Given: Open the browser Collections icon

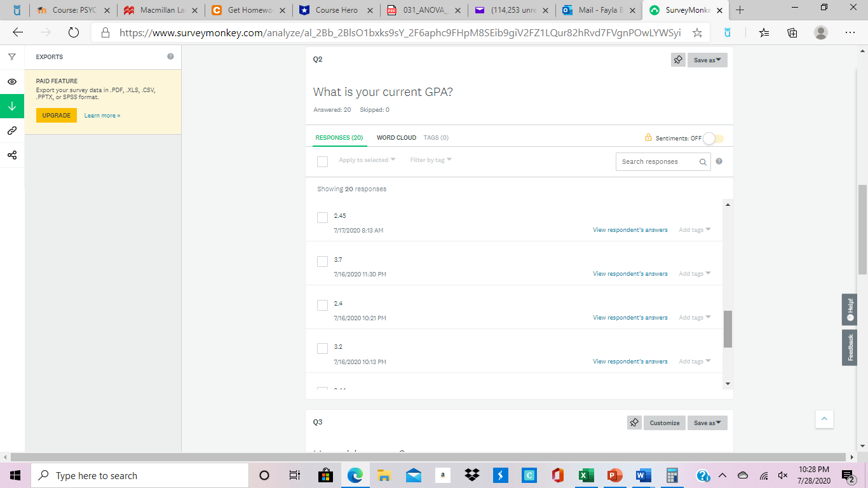Looking at the screenshot, I should 792,32.
